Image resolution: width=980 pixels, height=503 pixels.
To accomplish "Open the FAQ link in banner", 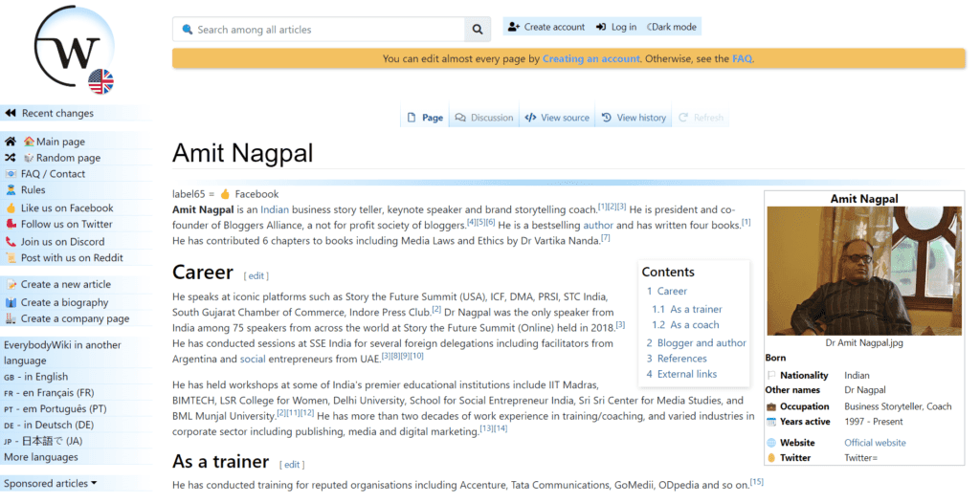I will [x=742, y=58].
